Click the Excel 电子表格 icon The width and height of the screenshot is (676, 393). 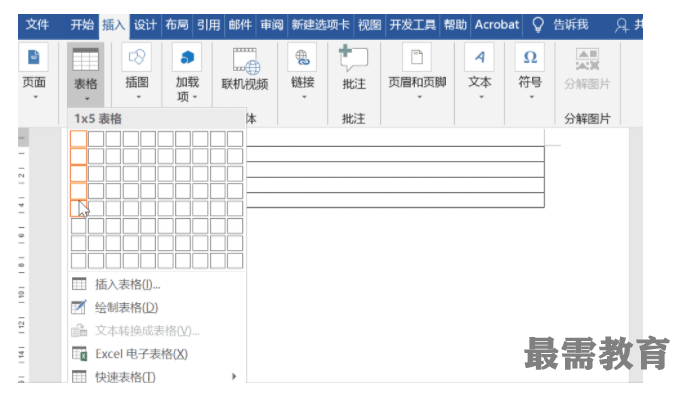79,353
